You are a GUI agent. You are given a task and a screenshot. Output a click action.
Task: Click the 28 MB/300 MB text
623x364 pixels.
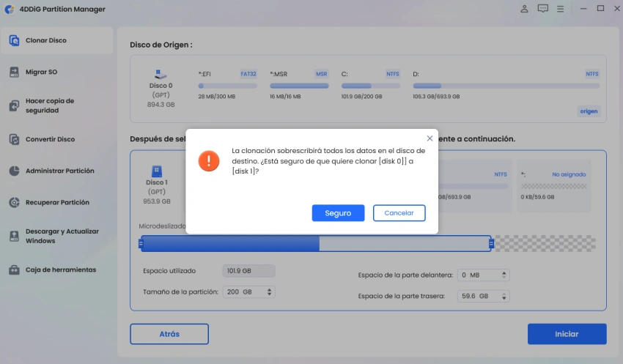216,97
